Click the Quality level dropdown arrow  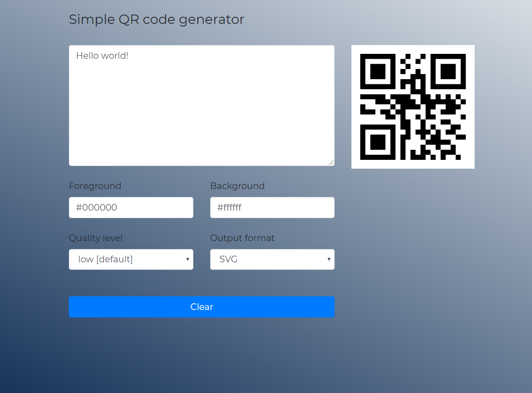187,259
